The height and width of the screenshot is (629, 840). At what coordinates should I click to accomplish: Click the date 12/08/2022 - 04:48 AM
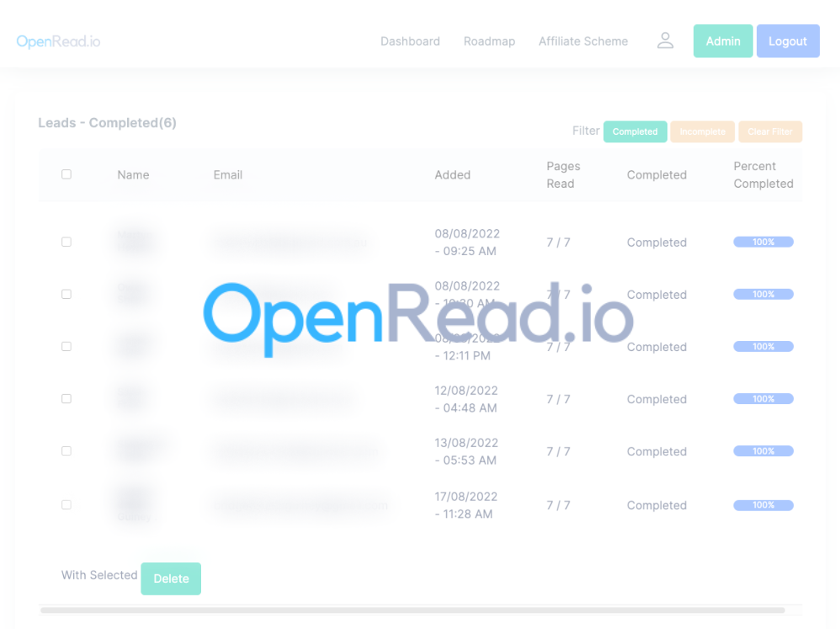pos(466,399)
